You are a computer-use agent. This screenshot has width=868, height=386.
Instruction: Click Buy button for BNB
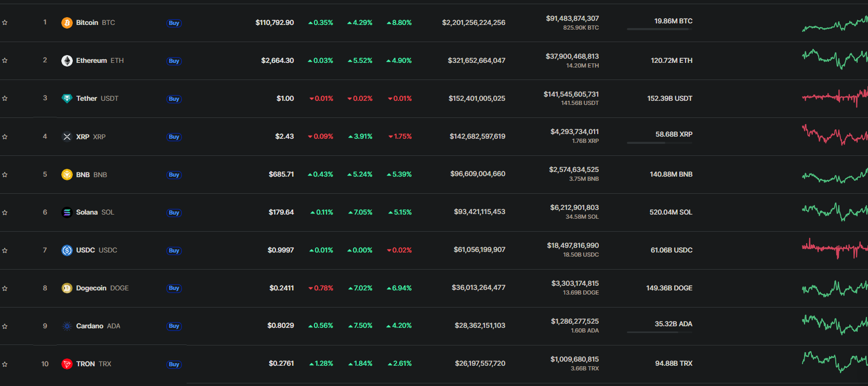pos(174,175)
